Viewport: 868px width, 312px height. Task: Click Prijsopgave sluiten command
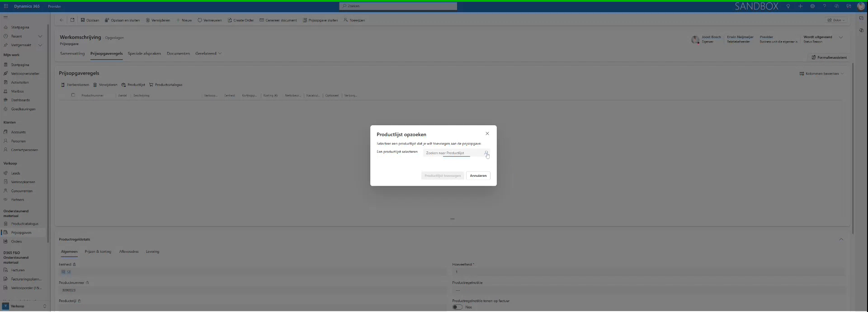pyautogui.click(x=320, y=20)
